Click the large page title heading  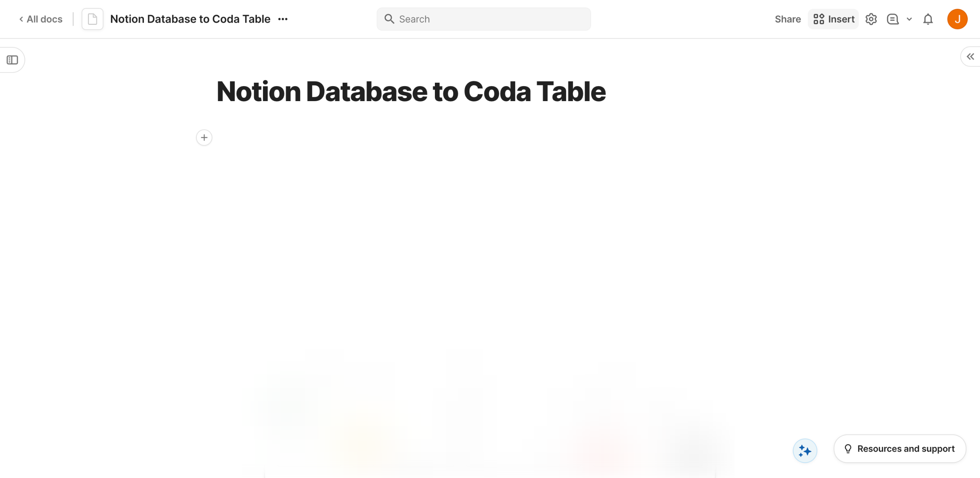(411, 92)
